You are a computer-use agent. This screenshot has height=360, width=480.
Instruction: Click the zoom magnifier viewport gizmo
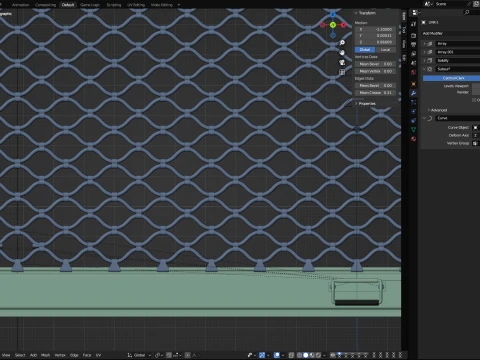click(342, 43)
